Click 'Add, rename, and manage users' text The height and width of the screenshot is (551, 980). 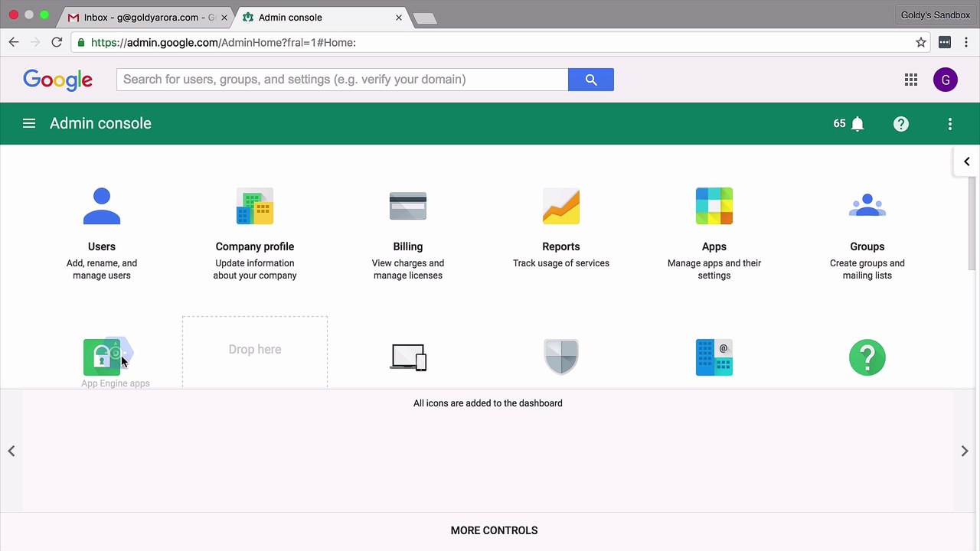tap(102, 269)
